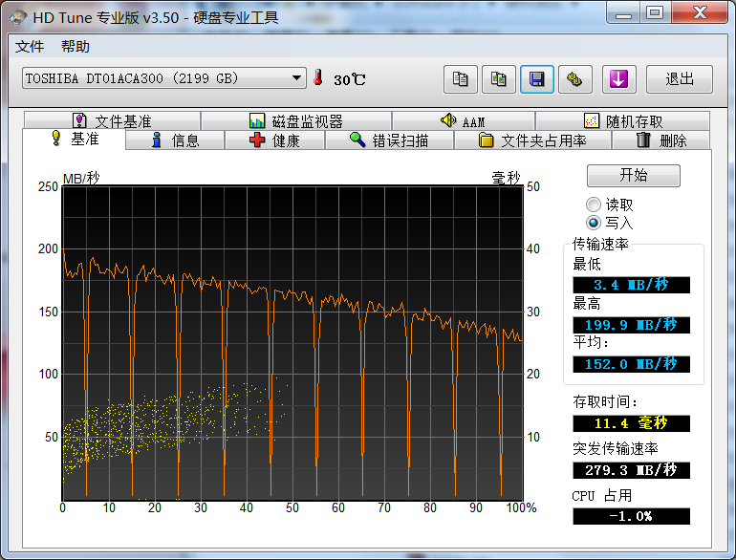Switch to the 信息 tab
The image size is (736, 560).
pyautogui.click(x=175, y=140)
